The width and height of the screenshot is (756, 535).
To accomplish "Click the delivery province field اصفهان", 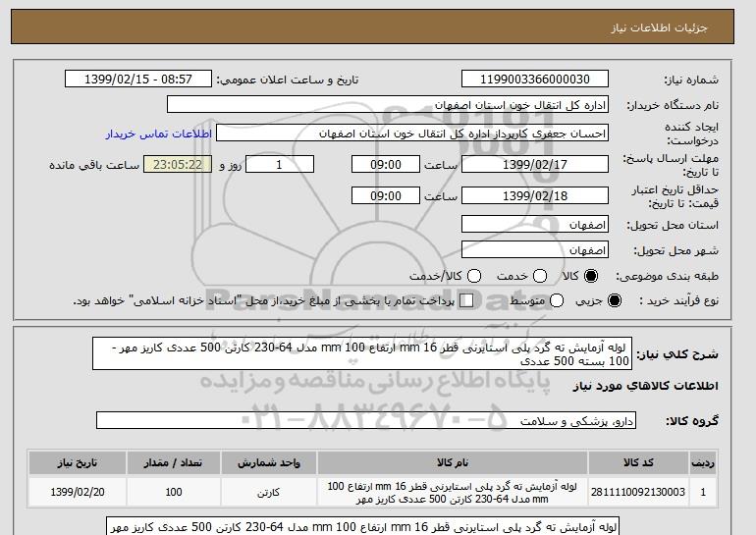I will pos(535,225).
